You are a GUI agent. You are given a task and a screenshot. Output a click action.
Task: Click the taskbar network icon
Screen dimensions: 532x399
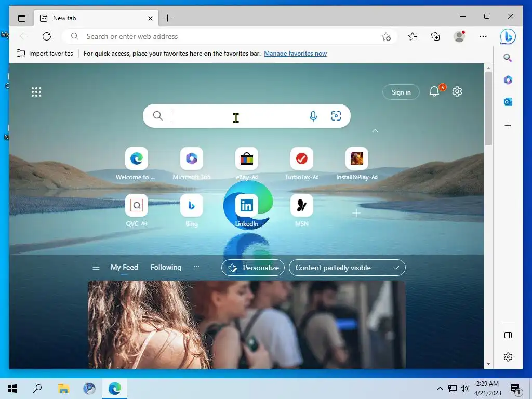[x=453, y=389]
